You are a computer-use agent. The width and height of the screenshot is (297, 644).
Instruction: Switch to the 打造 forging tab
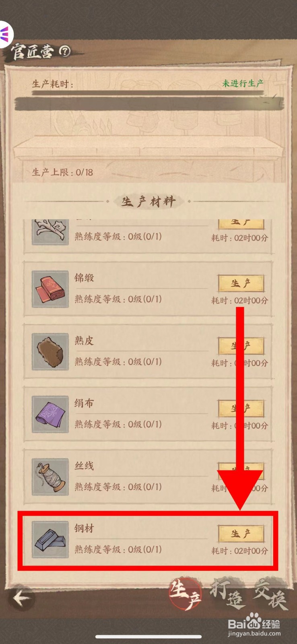click(227, 594)
